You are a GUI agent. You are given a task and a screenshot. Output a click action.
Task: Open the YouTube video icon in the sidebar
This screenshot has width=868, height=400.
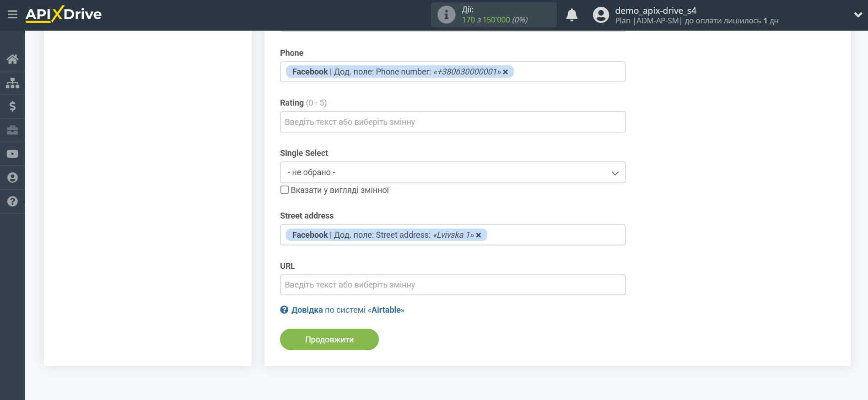pos(12,154)
